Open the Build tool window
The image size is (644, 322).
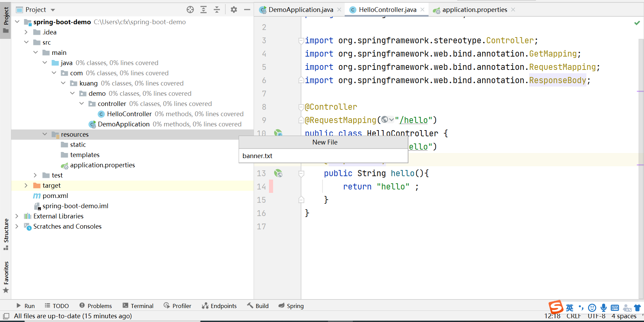(x=258, y=306)
